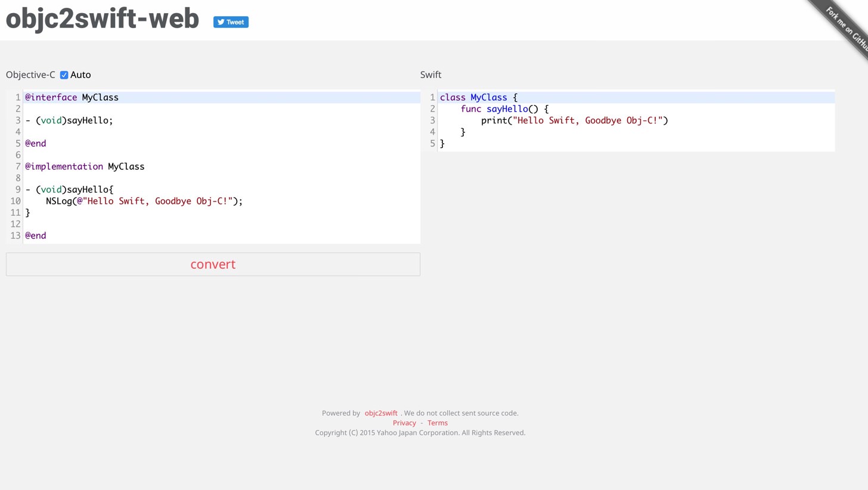Screen dimensions: 868x490
Task: Click the Swift label
Action: 430,75
